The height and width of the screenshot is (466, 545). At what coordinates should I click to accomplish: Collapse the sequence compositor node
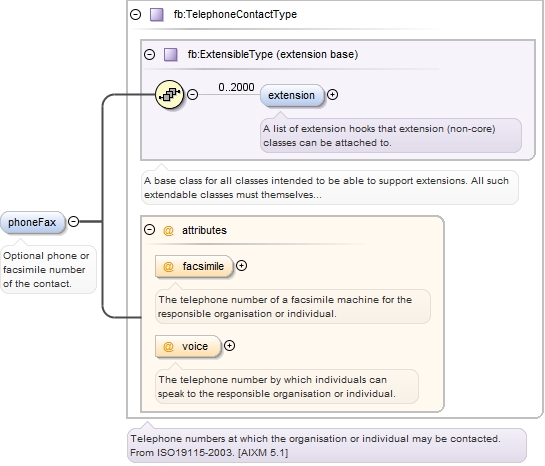[x=193, y=95]
